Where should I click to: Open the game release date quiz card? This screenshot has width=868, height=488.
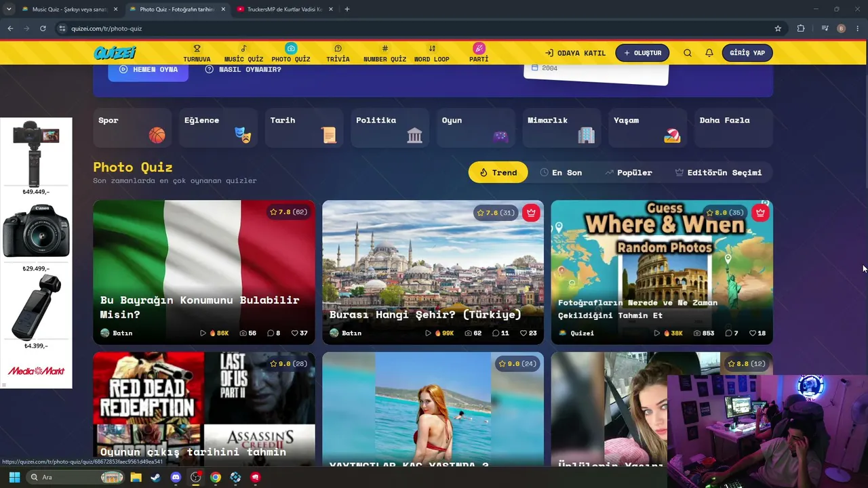tap(204, 409)
